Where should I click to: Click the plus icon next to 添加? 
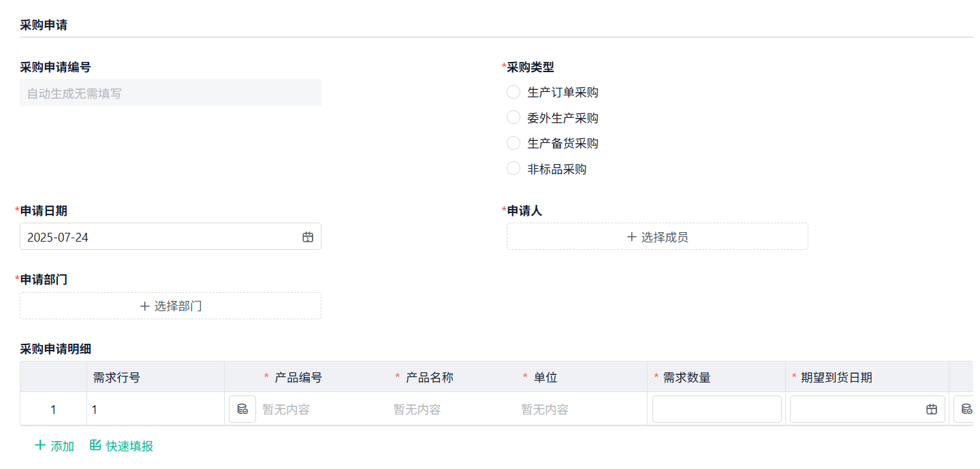click(x=39, y=445)
